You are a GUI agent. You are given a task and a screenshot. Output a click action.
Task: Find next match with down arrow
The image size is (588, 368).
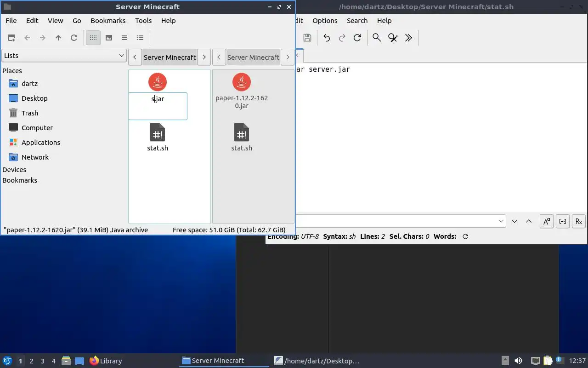[x=514, y=221]
